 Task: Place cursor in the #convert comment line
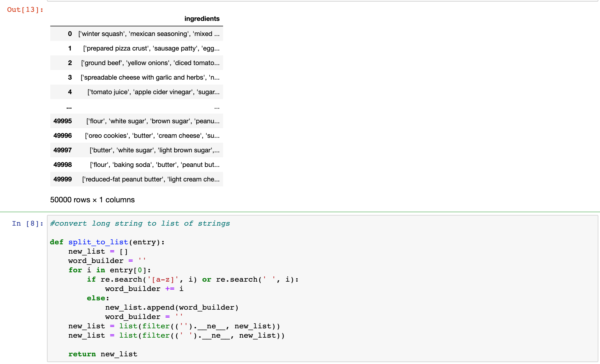[140, 223]
